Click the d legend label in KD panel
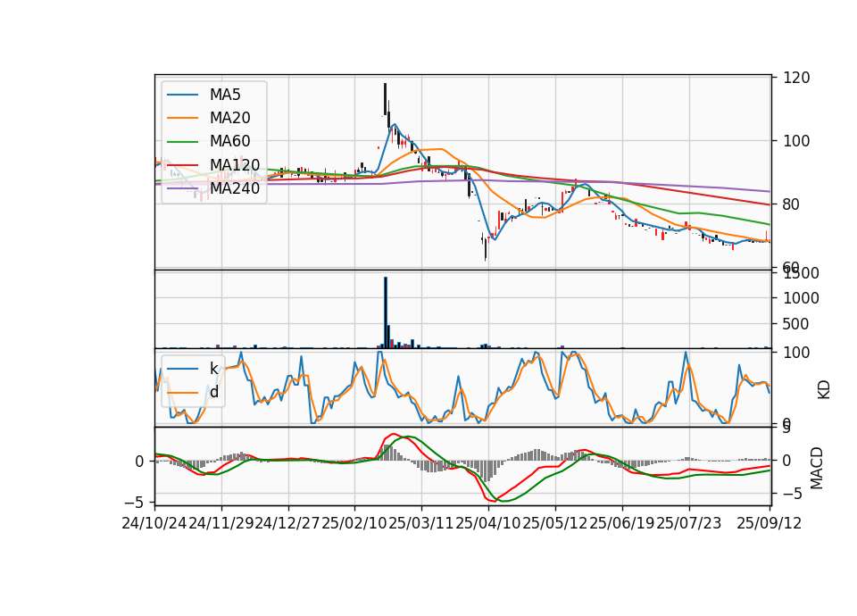 213,392
